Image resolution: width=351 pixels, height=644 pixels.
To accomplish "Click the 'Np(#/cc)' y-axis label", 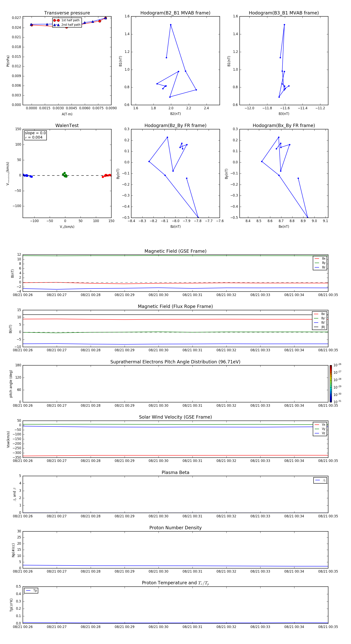I will [x=13, y=550].
